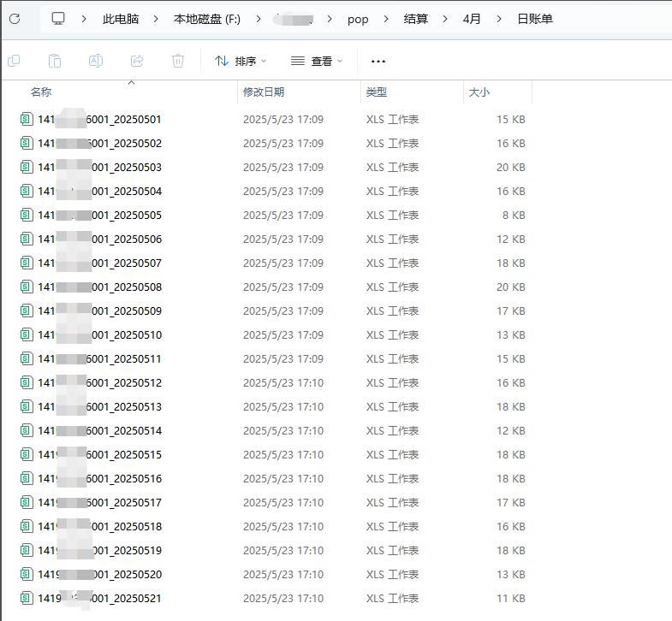
Task: Click XLS 工作表 type of file _20250521
Action: tap(392, 598)
